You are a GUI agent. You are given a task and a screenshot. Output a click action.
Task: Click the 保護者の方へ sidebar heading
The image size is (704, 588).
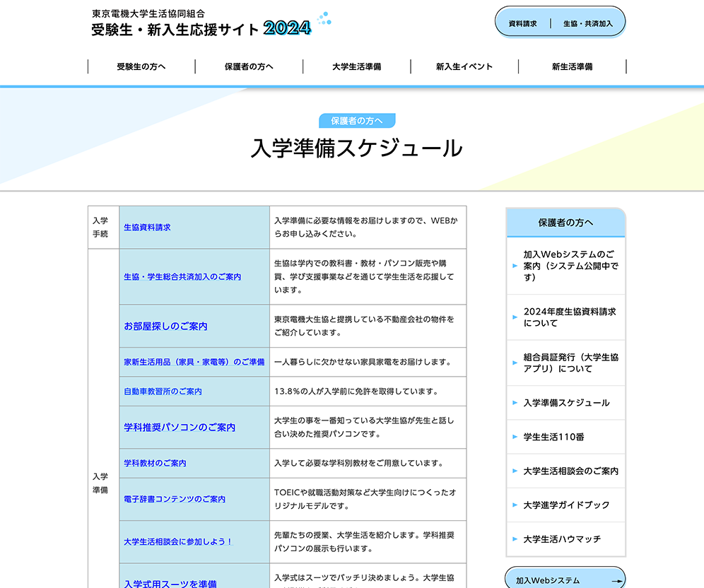[x=565, y=223]
